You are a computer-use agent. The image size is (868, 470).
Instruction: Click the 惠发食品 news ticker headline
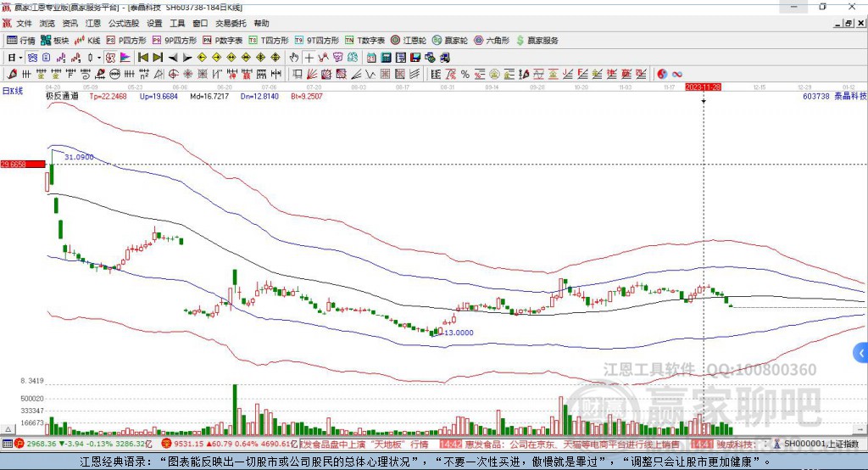tap(572, 444)
